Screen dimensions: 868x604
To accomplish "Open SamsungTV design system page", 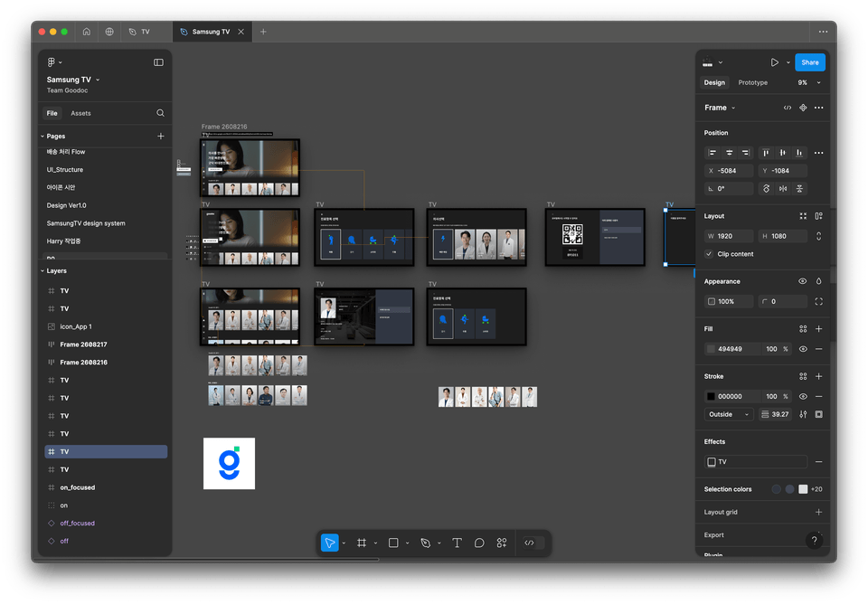I will (x=86, y=223).
